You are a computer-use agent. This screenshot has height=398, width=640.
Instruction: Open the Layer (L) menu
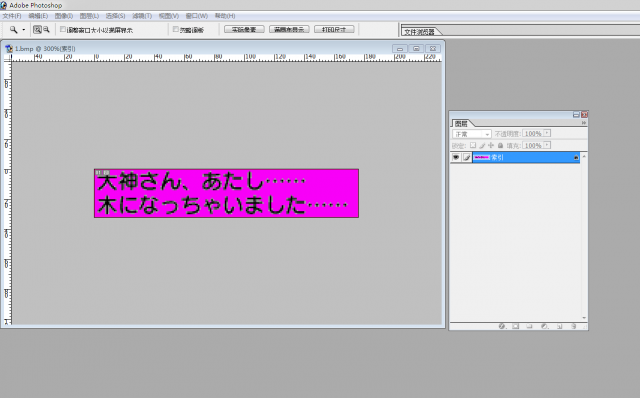[89, 16]
